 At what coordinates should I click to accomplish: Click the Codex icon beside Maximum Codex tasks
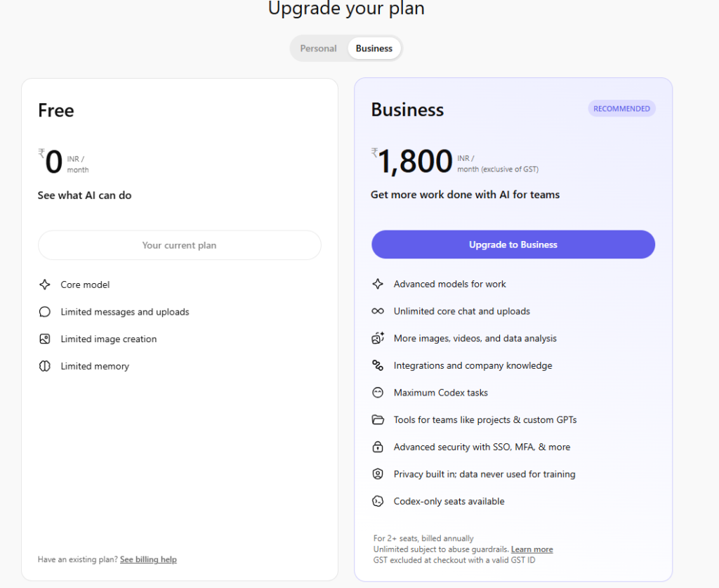coord(378,393)
